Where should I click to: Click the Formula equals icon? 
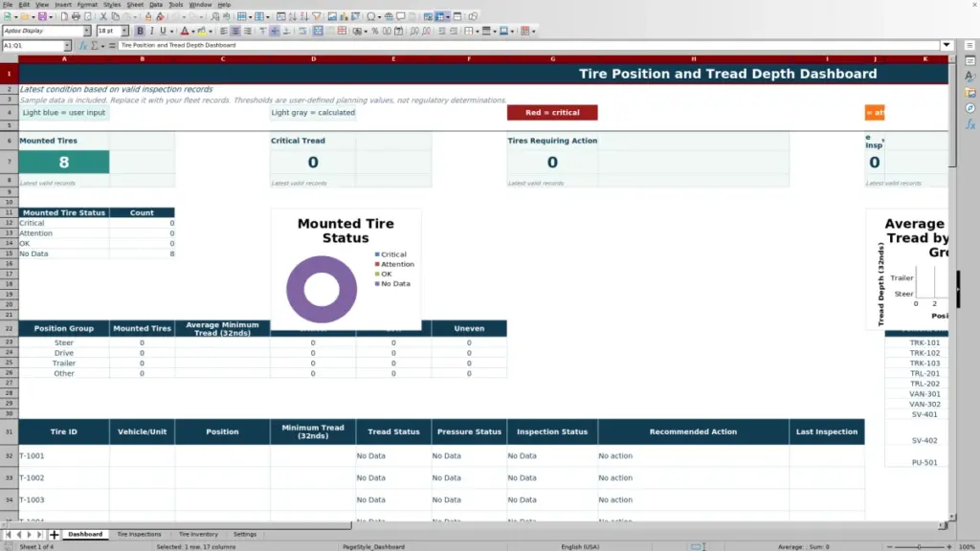click(x=112, y=46)
